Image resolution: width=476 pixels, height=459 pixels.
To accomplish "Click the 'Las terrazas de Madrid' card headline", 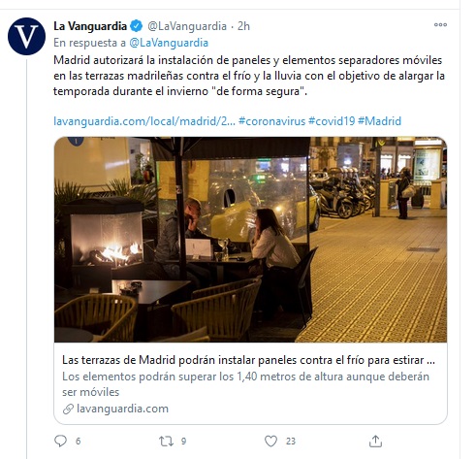I will tap(248, 360).
